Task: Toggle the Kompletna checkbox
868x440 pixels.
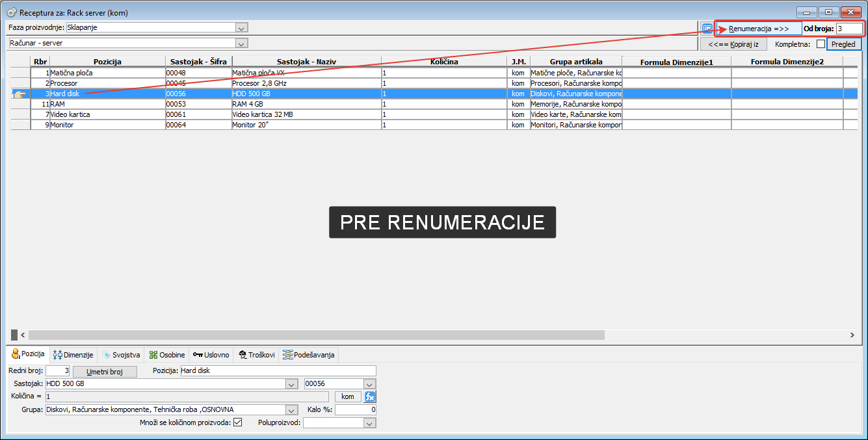Action: (821, 44)
